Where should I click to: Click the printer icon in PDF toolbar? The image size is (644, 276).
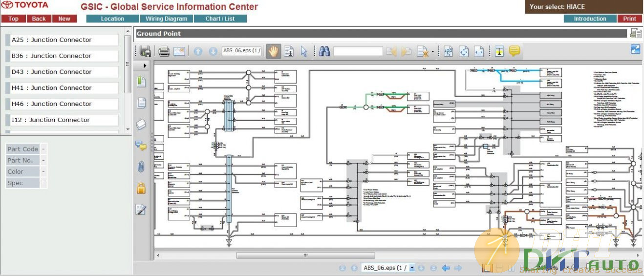(164, 51)
